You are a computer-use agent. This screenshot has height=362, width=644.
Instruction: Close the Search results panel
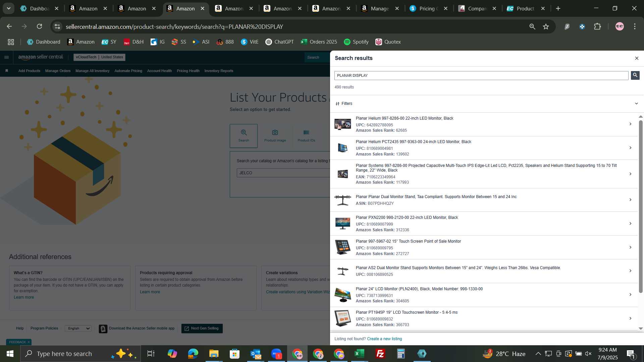pos(637,58)
